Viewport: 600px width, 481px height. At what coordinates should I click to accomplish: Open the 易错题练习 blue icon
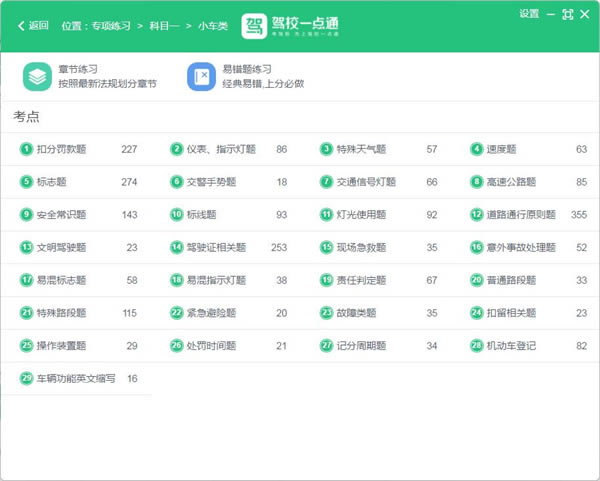pyautogui.click(x=200, y=76)
